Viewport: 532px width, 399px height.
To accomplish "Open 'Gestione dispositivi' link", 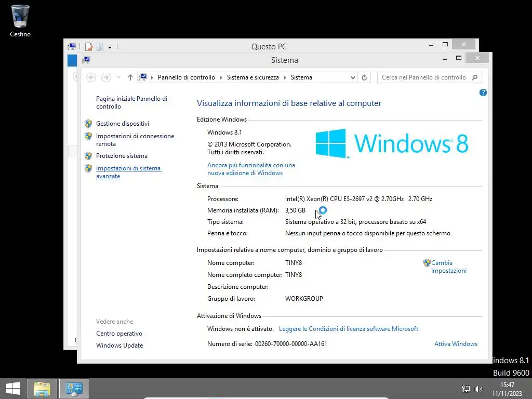I will tap(123, 124).
